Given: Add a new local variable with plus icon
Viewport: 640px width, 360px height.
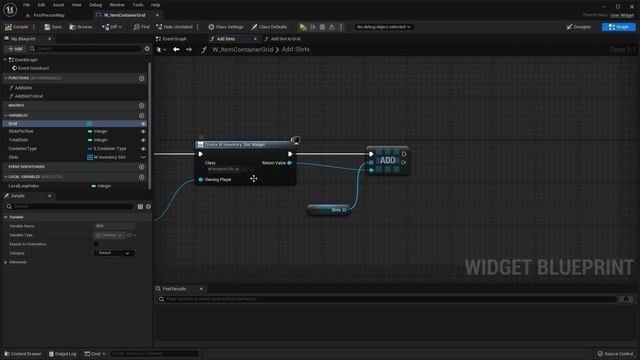Looking at the screenshot, I should coord(141,177).
